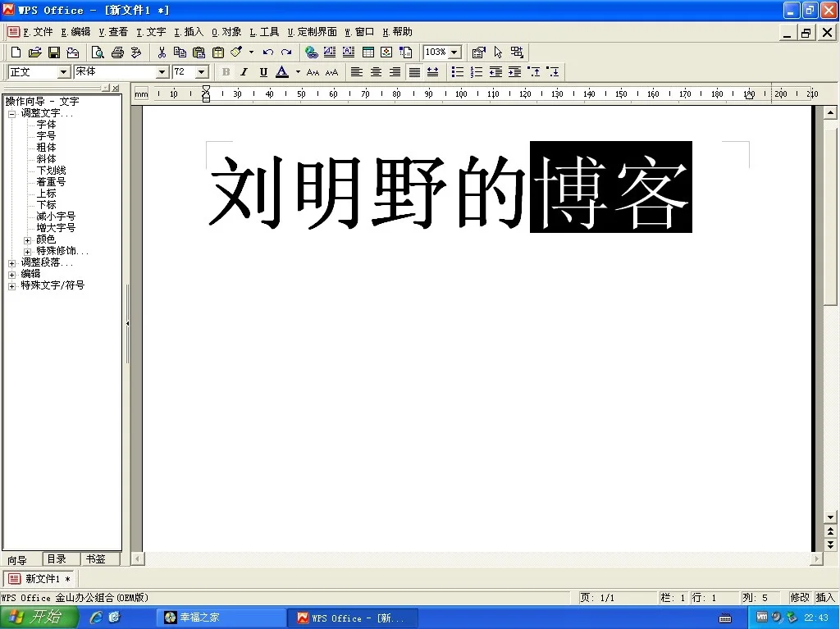
Task: Open a file with the folder icon
Action: [34, 52]
